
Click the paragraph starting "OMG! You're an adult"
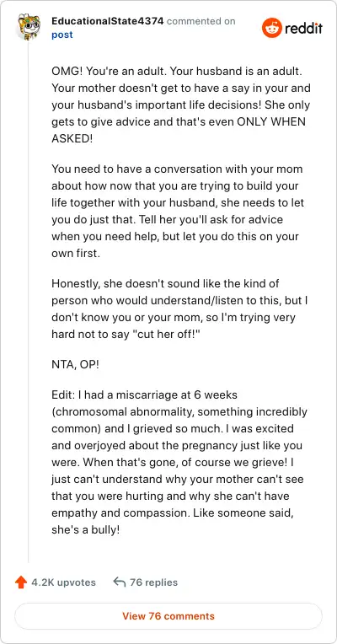coord(181,105)
